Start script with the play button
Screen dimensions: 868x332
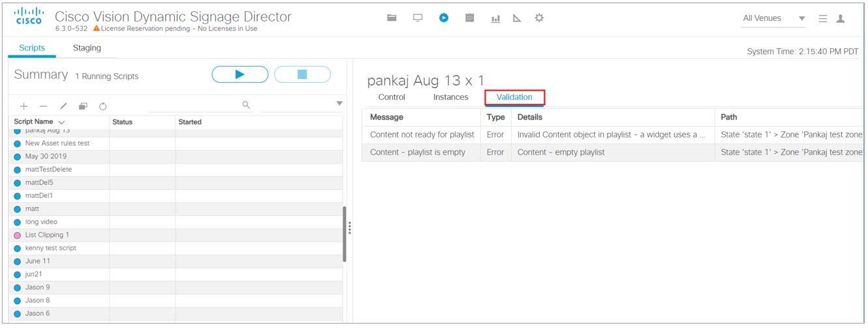(240, 74)
